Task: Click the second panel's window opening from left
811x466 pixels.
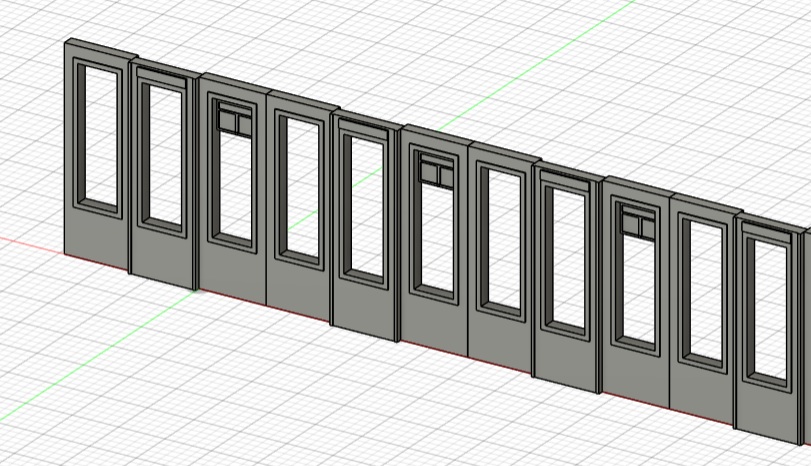Action: [x=163, y=154]
